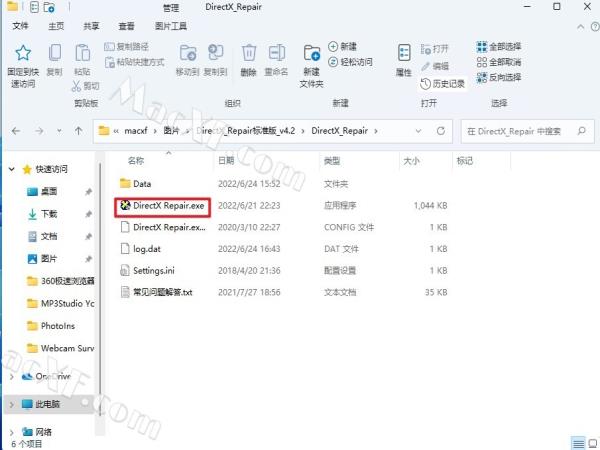Screen dimensions: 600x450
Task: Select the Settings.ini file
Action: click(x=148, y=271)
